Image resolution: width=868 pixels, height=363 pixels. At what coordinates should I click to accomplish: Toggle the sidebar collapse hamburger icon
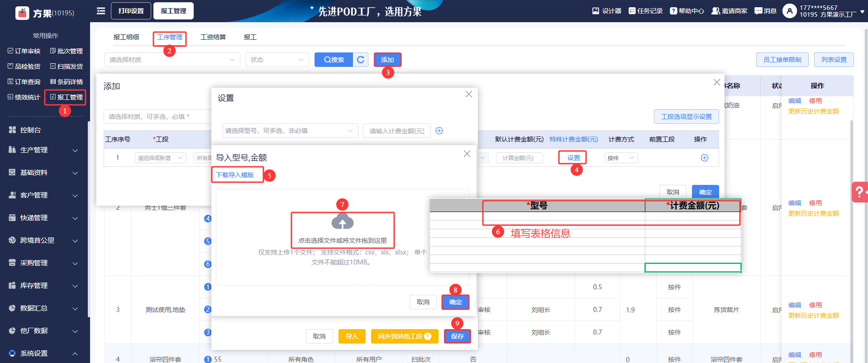pyautogui.click(x=101, y=11)
